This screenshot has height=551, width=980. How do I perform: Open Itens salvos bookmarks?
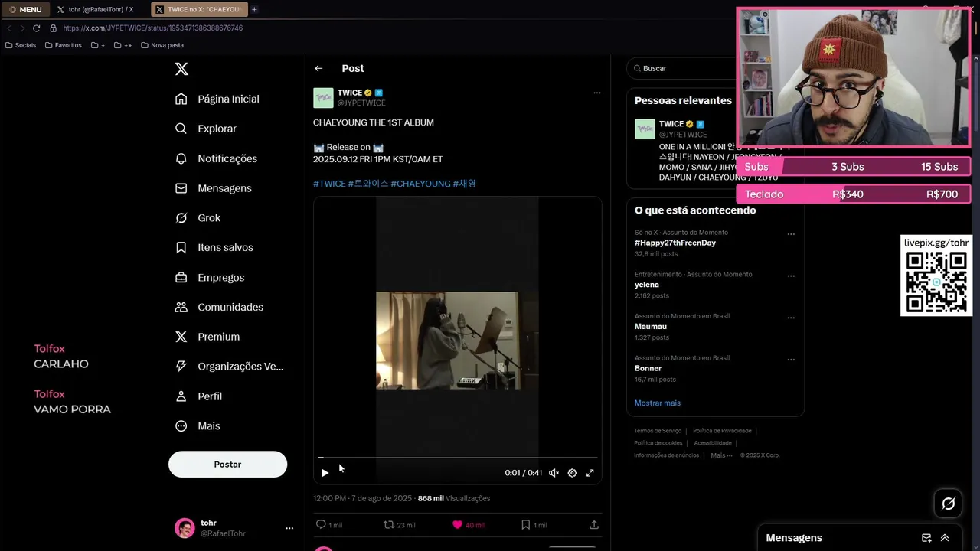[x=214, y=247]
